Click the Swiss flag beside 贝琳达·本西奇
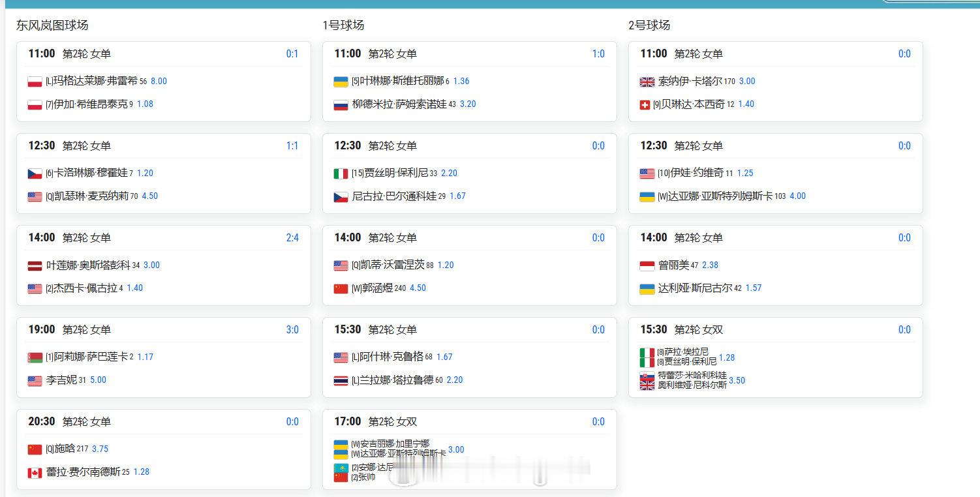 pos(645,104)
